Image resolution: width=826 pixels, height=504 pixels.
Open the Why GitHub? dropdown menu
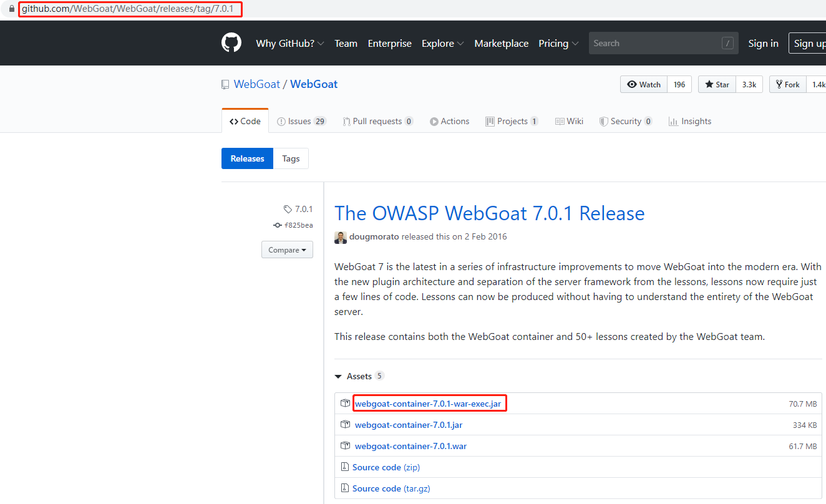click(x=290, y=43)
